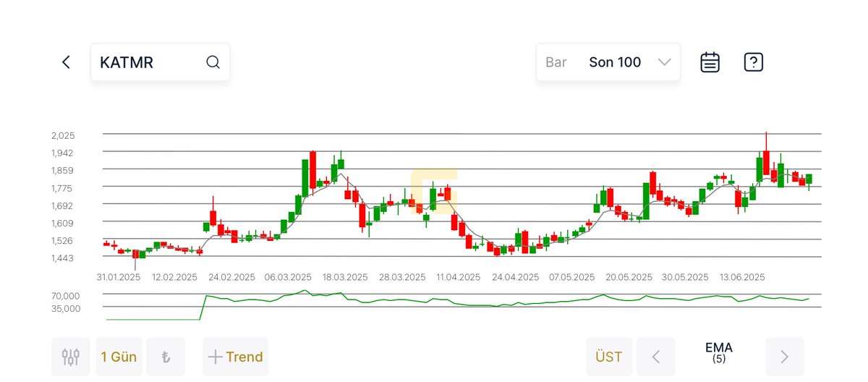Screen dimensions: 868x382
Task: Open the help question mark
Action: 754,62
